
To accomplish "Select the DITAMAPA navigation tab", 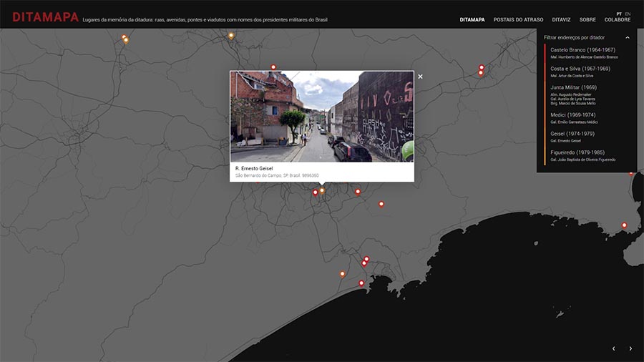I will click(472, 20).
